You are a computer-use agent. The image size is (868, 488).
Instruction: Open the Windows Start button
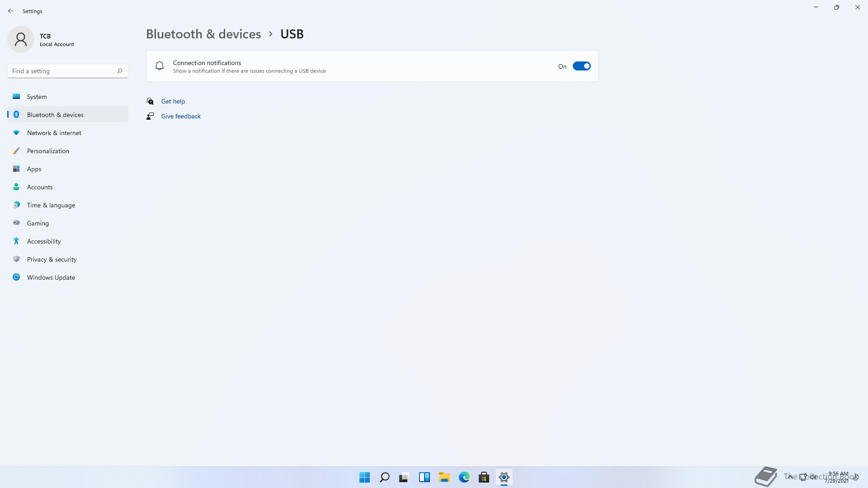coord(364,477)
